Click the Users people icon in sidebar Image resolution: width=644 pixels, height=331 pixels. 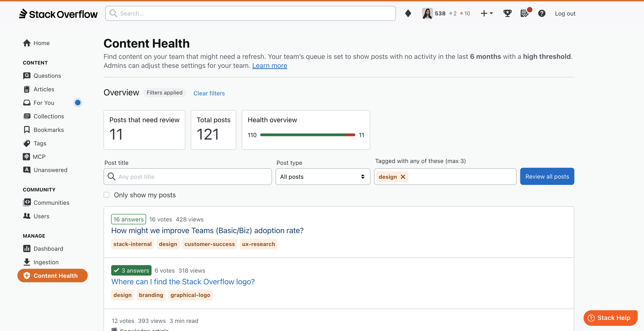pyautogui.click(x=27, y=216)
